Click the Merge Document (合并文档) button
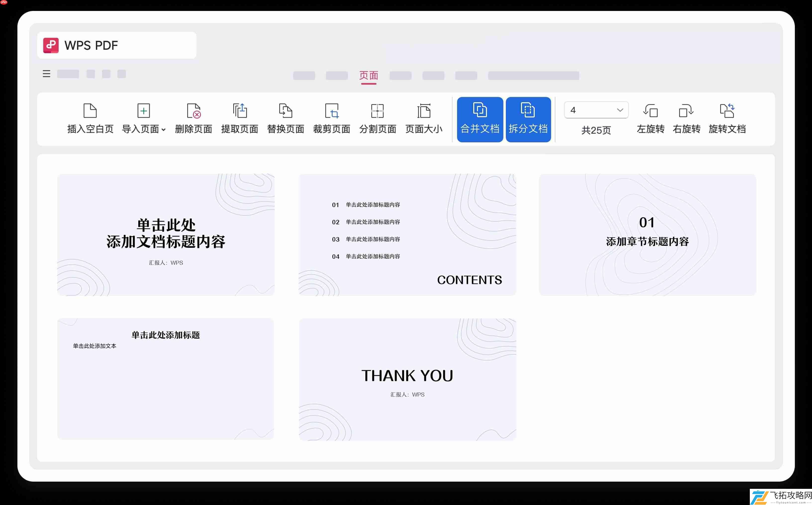Image resolution: width=812 pixels, height=505 pixels. 480,119
